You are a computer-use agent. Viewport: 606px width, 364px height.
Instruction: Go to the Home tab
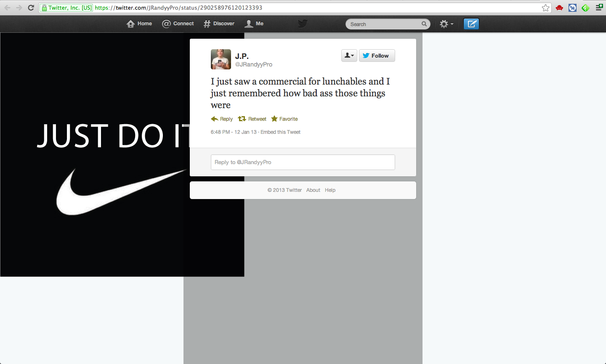139,24
